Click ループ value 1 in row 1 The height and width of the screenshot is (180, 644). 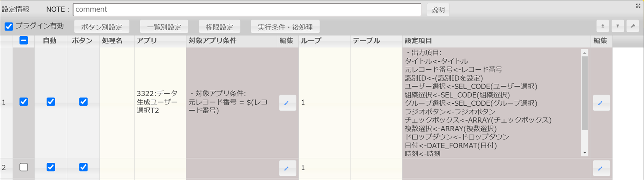(303, 102)
